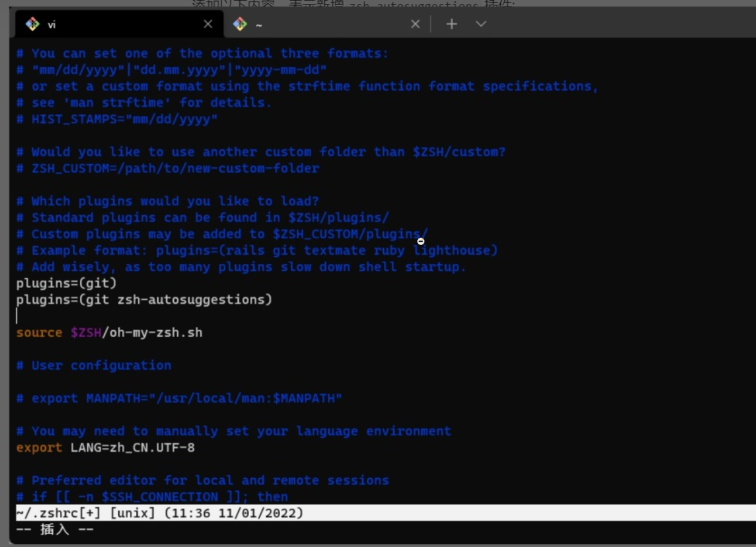This screenshot has width=756, height=547.
Task: Click the # ZSH_CUSTOM=/path/to/new-custom-folder line
Action: pyautogui.click(x=168, y=168)
